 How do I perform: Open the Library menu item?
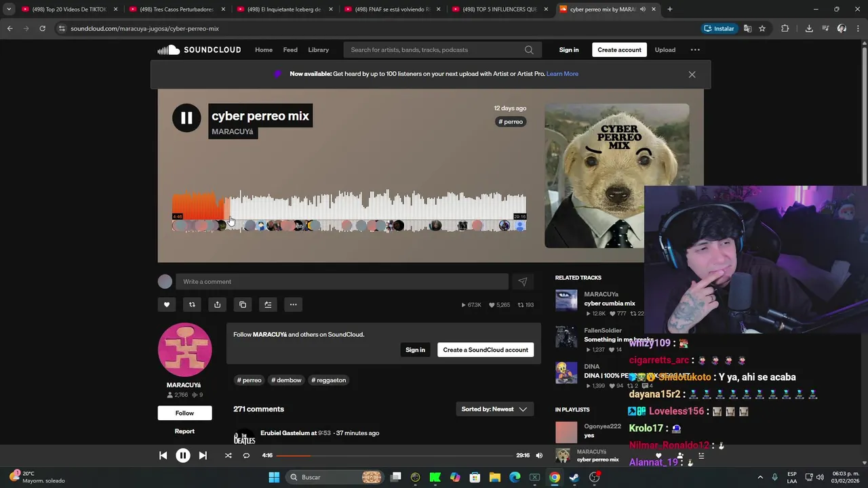click(x=318, y=49)
